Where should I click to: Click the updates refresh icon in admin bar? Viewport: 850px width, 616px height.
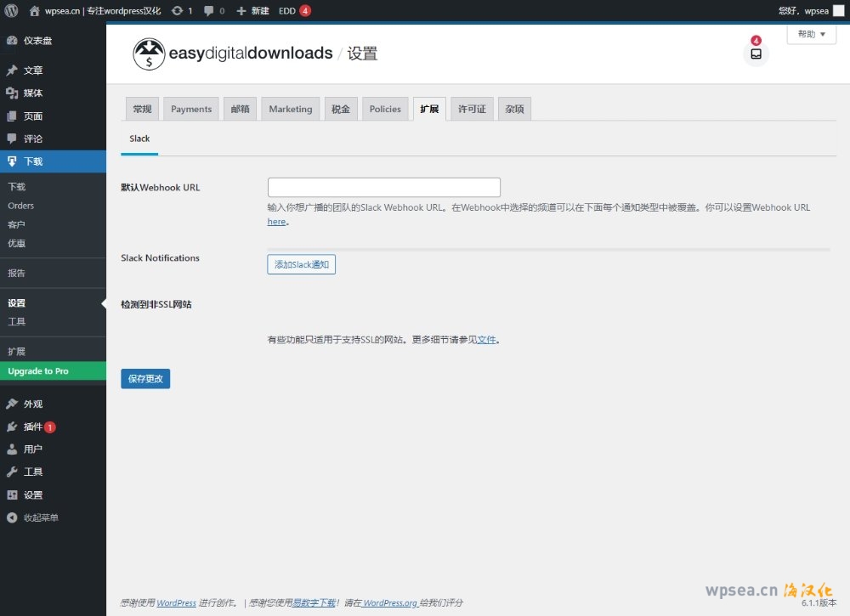click(x=177, y=11)
